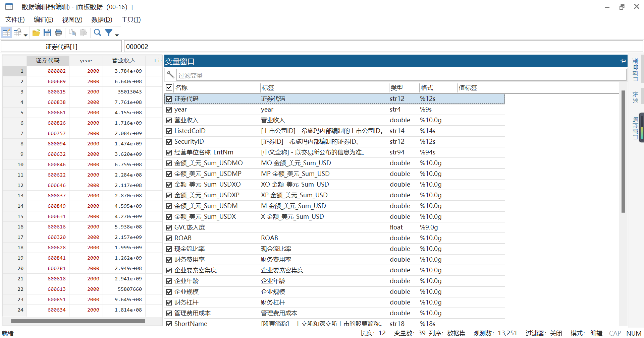This screenshot has height=338, width=644.
Task: Uncheck the year variable checkbox
Action: (169, 110)
